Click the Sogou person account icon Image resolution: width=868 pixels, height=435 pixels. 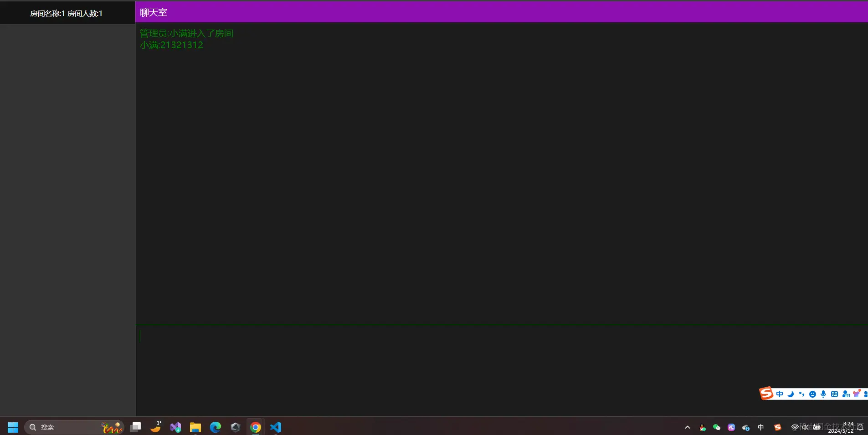pyautogui.click(x=846, y=394)
